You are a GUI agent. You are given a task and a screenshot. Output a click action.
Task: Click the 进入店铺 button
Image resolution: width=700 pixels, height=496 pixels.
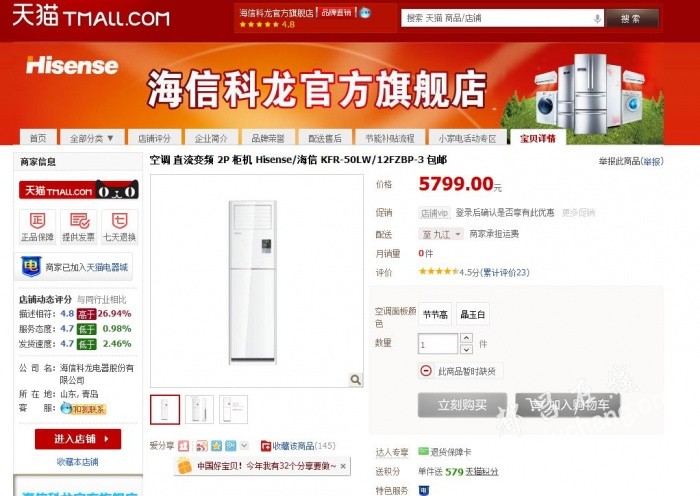click(78, 439)
